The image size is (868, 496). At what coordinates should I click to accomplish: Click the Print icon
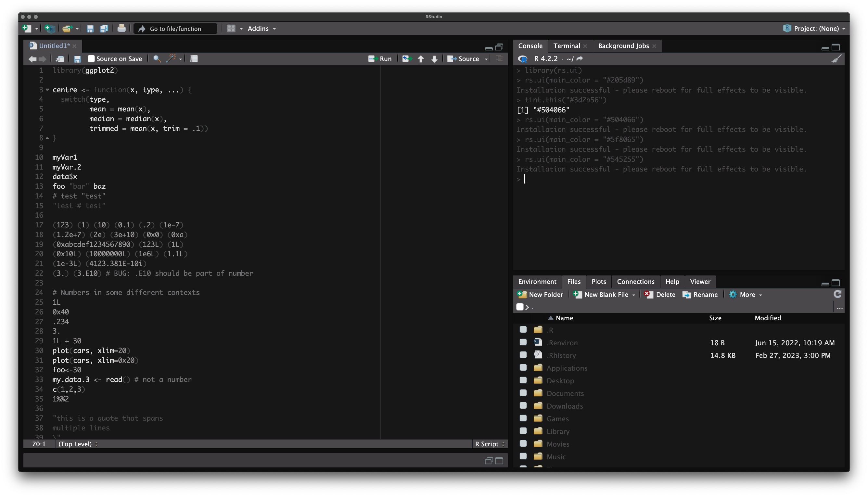tap(121, 29)
